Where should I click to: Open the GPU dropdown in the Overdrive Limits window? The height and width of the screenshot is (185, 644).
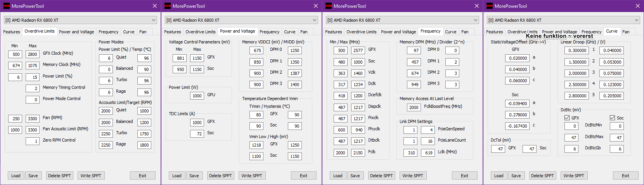pyautogui.click(x=80, y=20)
